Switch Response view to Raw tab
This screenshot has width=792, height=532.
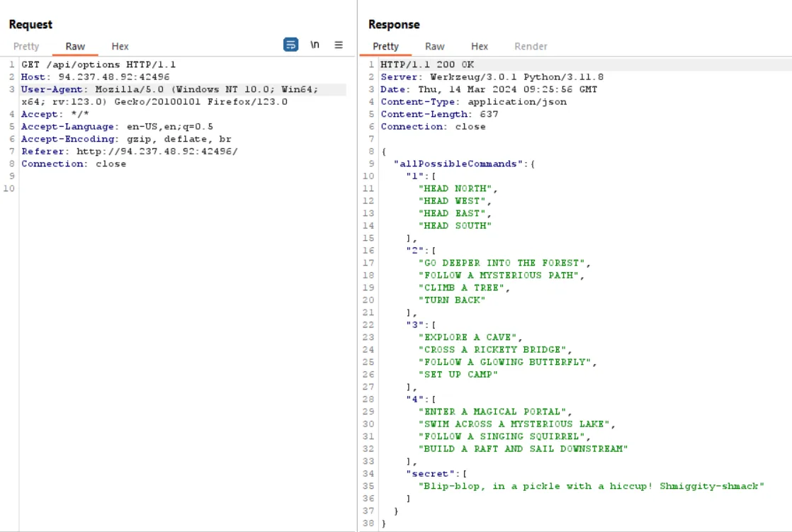[434, 46]
